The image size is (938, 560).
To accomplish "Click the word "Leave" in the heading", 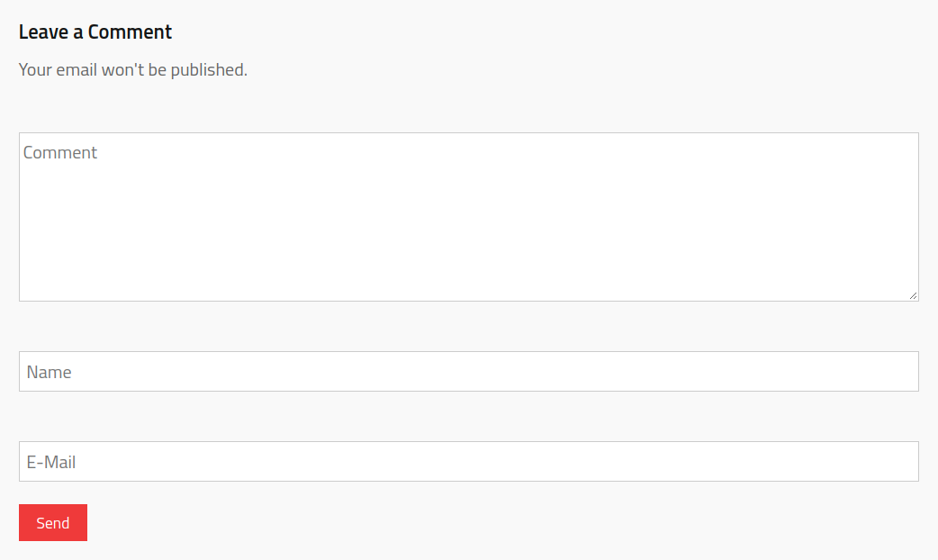I will [43, 32].
